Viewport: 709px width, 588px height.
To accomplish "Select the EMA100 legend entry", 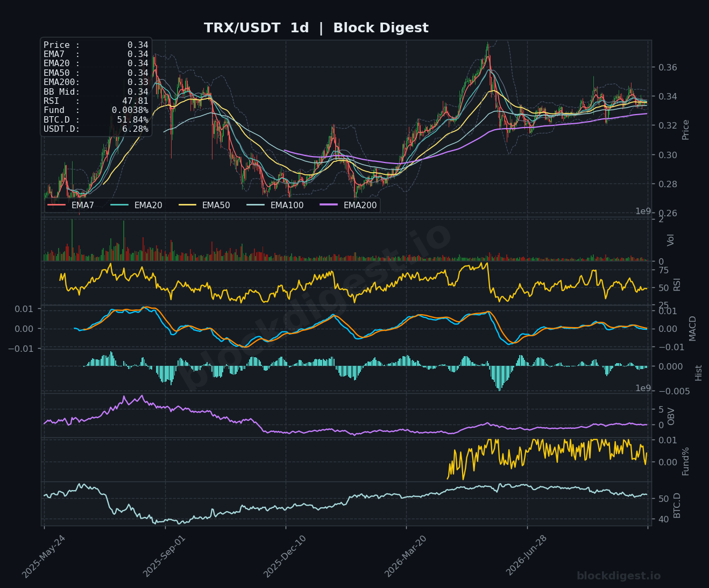I will [x=275, y=205].
